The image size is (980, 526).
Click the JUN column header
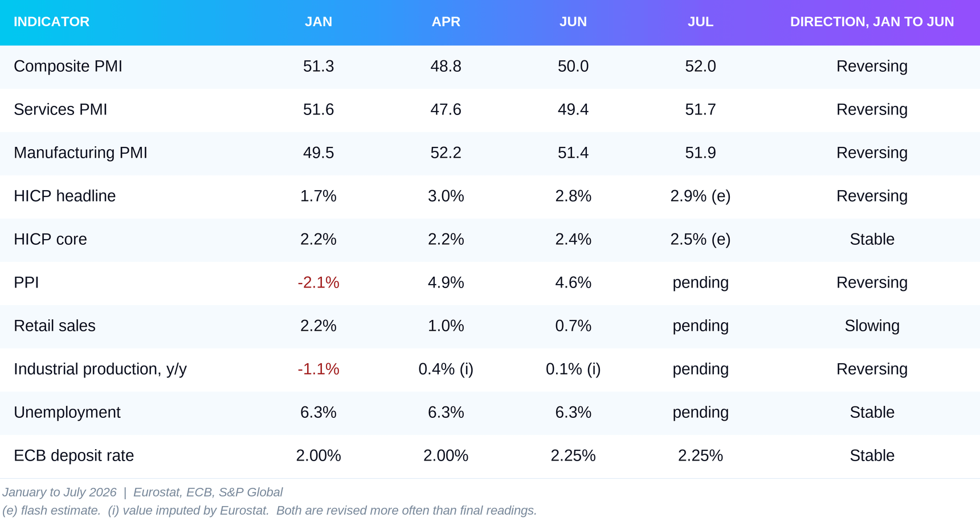point(573,22)
